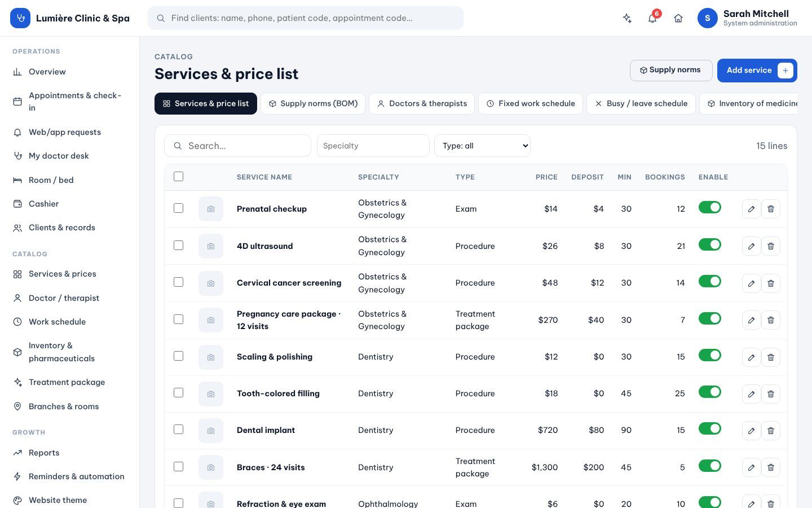Screen dimensions: 812x508
Task: Disable the 4D ultrasound service toggle
Action: pyautogui.click(x=710, y=244)
